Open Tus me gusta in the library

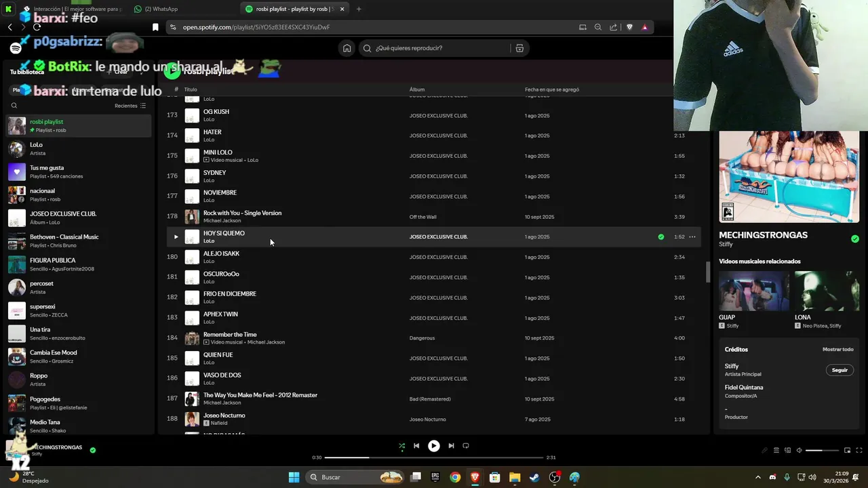(79, 171)
